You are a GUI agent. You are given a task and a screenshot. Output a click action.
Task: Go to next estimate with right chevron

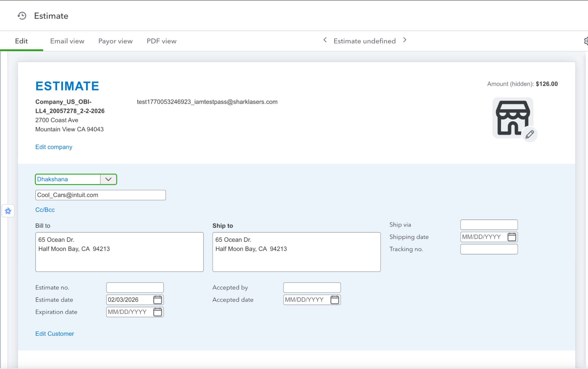point(405,40)
